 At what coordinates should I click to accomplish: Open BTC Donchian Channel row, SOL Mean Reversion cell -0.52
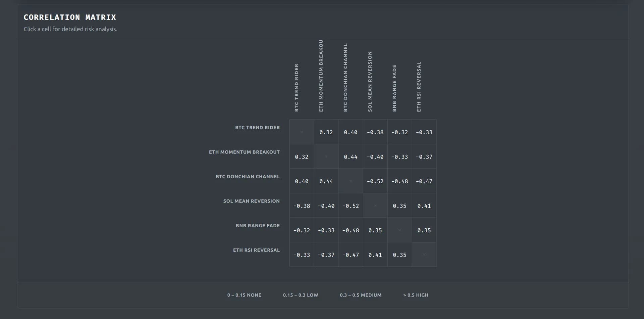coord(375,181)
